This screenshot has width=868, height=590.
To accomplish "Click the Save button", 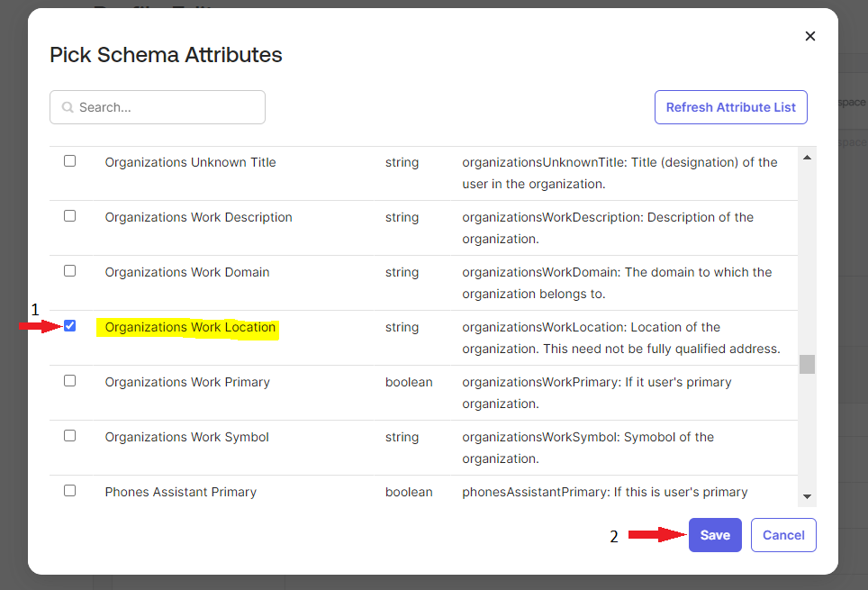I will point(715,534).
